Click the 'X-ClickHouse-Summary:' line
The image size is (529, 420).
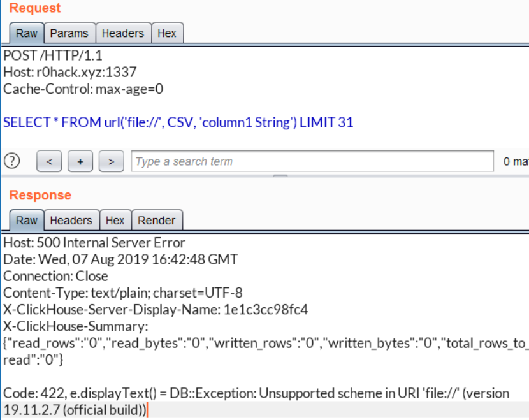coord(76,326)
